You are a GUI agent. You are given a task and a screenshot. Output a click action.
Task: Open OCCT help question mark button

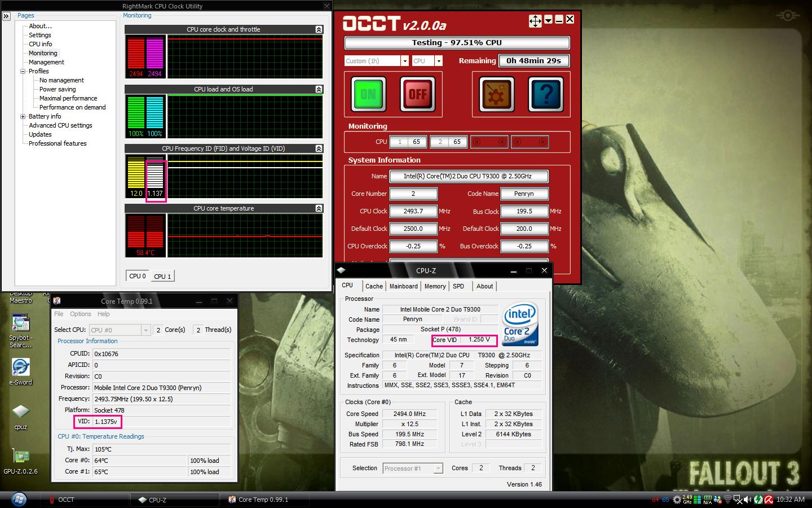click(546, 94)
